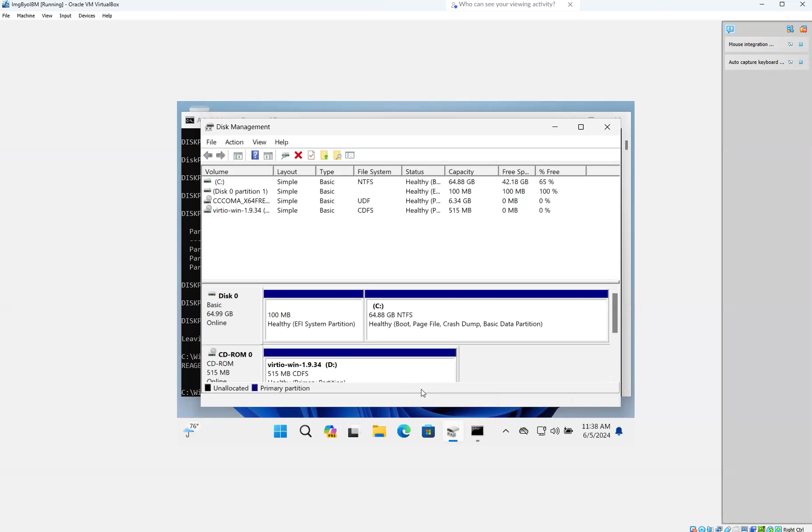The width and height of the screenshot is (812, 532).
Task: Click the Show/Hide Console Tree toolbar icon
Action: pos(238,155)
